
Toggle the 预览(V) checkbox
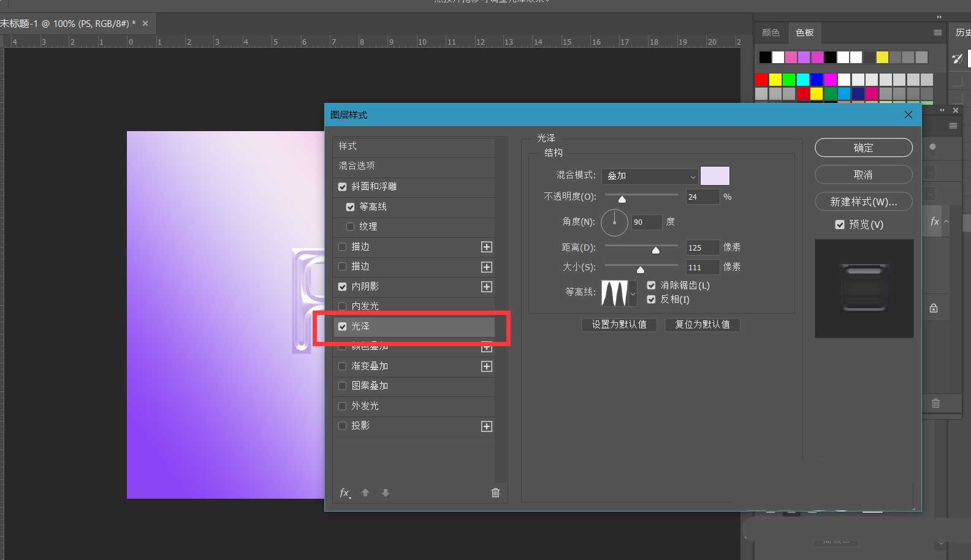click(840, 225)
